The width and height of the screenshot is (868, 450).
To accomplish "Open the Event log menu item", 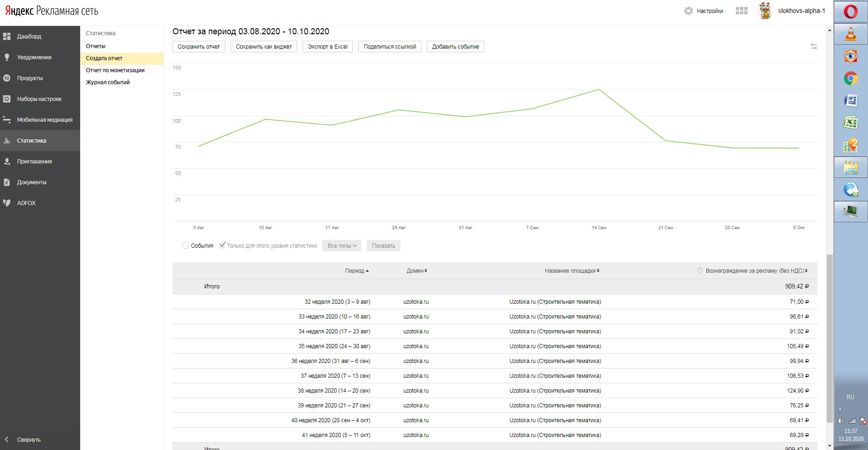I will [108, 82].
